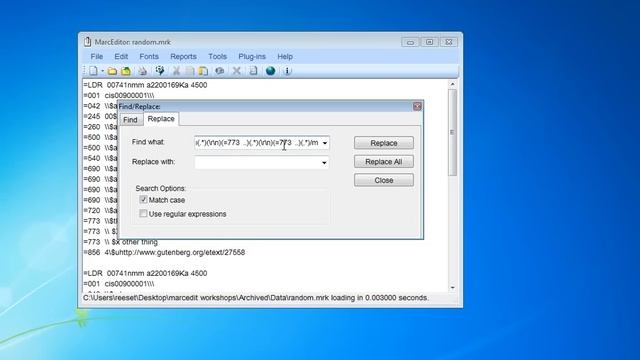
Task: Switch to the Find tab
Action: pos(130,120)
